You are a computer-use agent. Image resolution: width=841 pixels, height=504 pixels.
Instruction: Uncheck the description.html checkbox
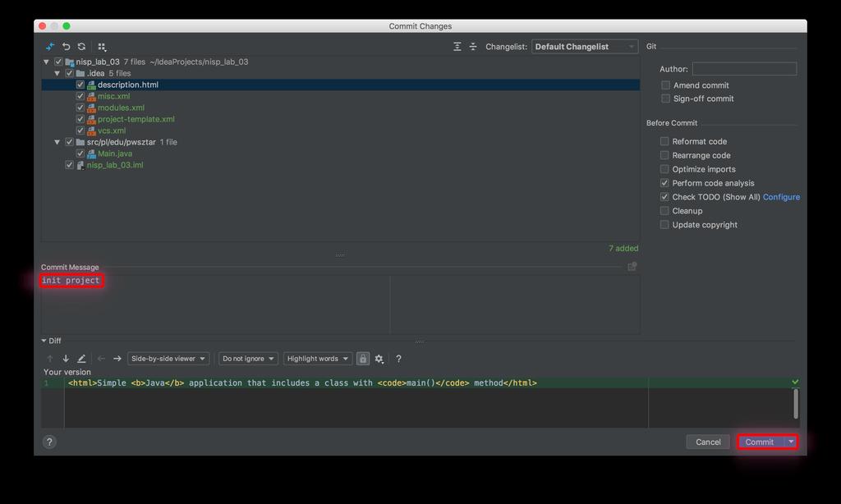[x=80, y=85]
